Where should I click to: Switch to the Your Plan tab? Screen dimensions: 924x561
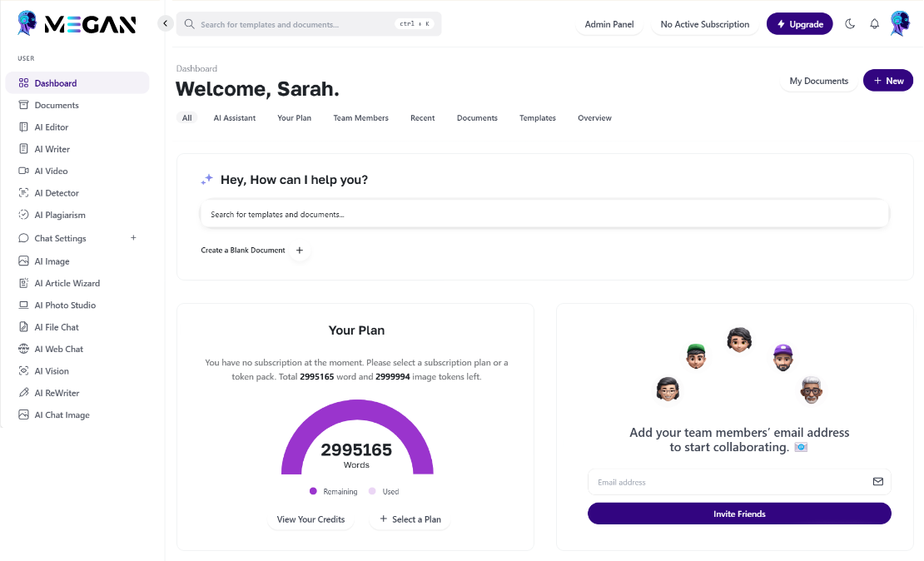pos(294,118)
